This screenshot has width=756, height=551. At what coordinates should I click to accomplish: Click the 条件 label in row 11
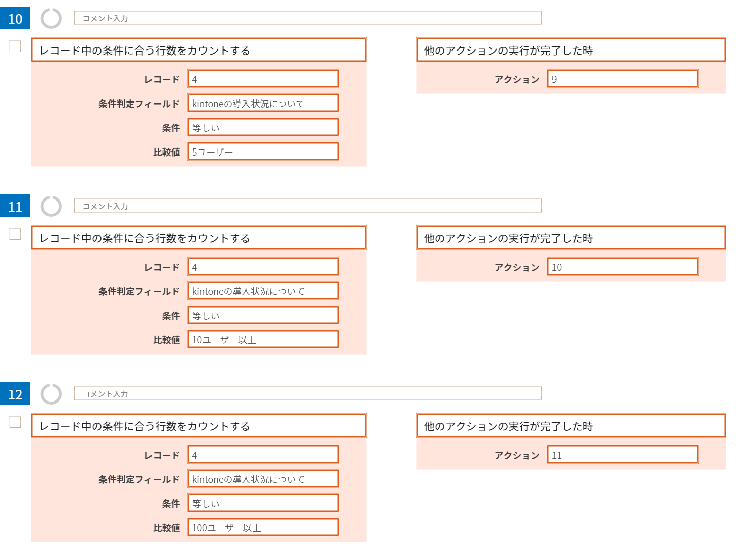171,316
